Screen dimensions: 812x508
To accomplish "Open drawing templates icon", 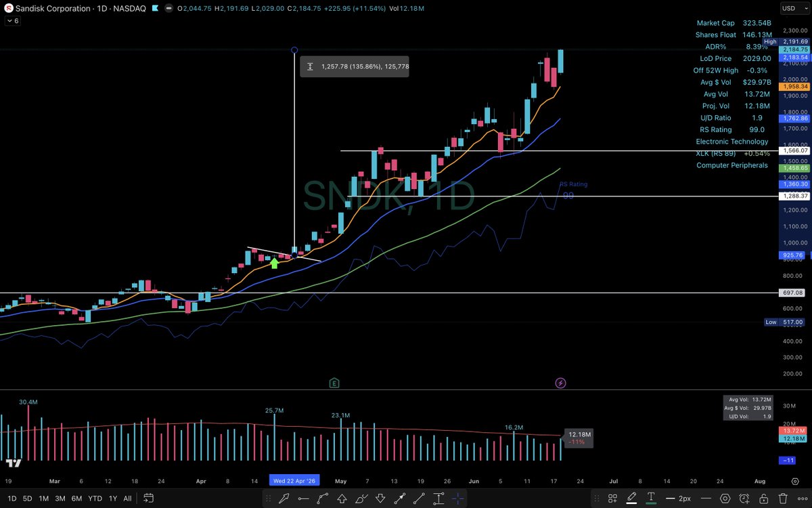I will coord(612,499).
